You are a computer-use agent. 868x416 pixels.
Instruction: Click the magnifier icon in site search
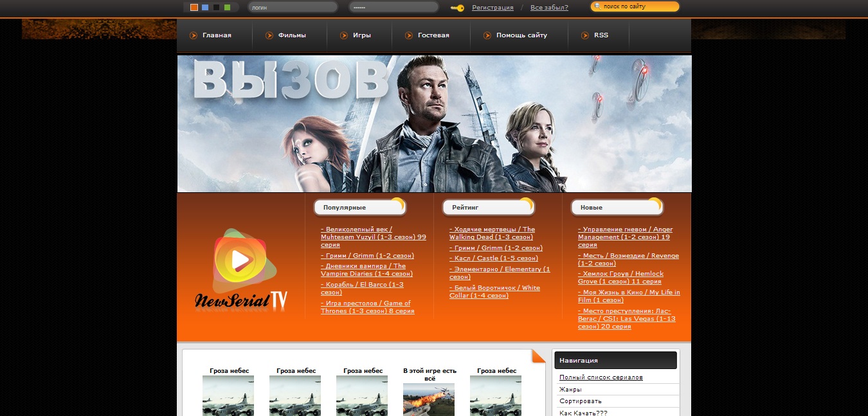(597, 6)
